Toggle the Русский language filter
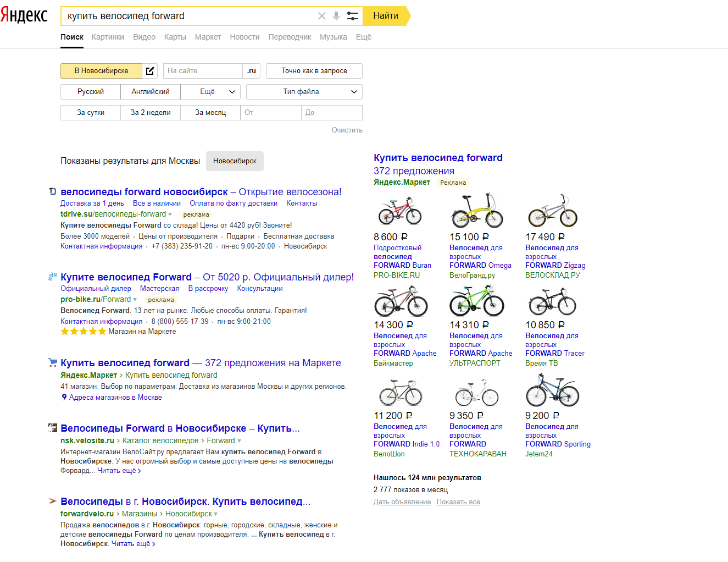 coord(91,92)
